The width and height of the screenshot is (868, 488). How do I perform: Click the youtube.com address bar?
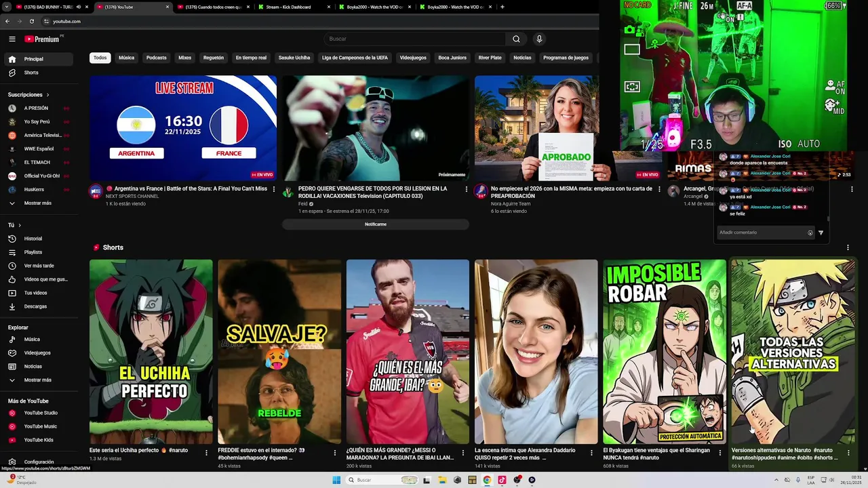point(319,21)
